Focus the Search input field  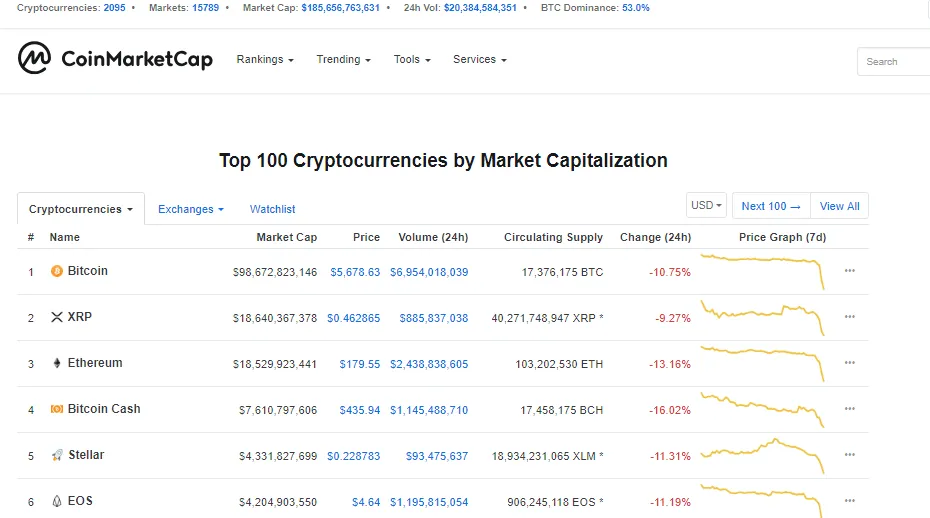pos(893,62)
